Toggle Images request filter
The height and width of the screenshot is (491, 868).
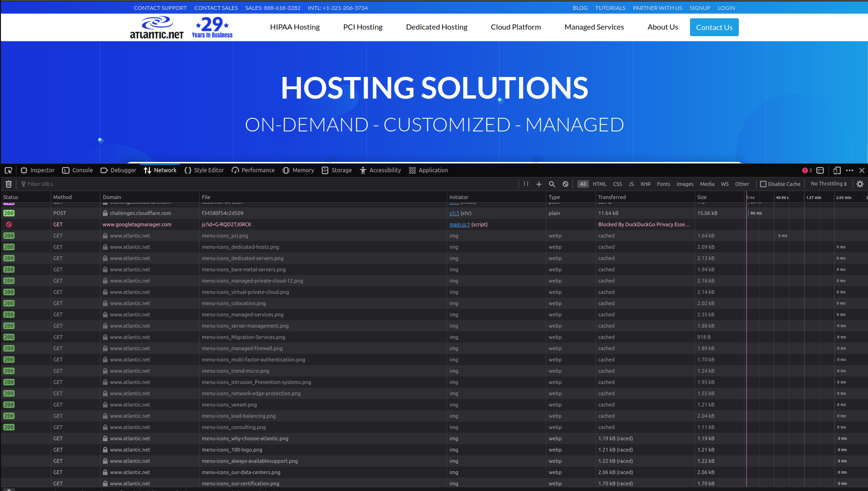684,184
